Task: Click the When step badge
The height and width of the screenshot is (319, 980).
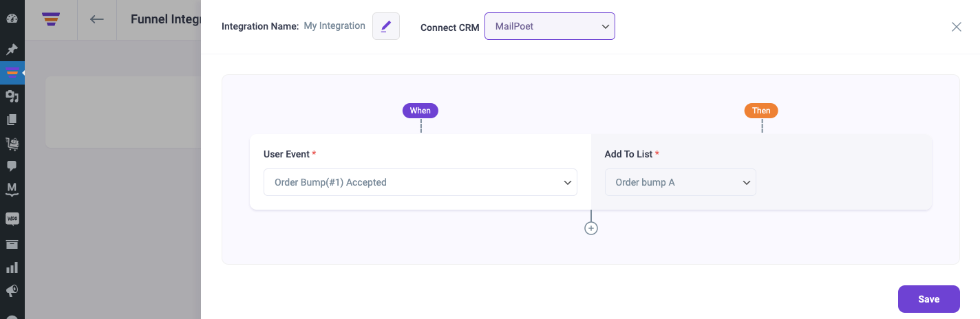Action: 420,111
